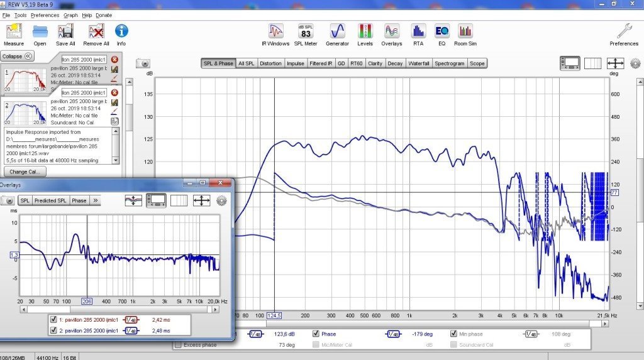Click main graph vertical scroll-down arrow

point(640,306)
